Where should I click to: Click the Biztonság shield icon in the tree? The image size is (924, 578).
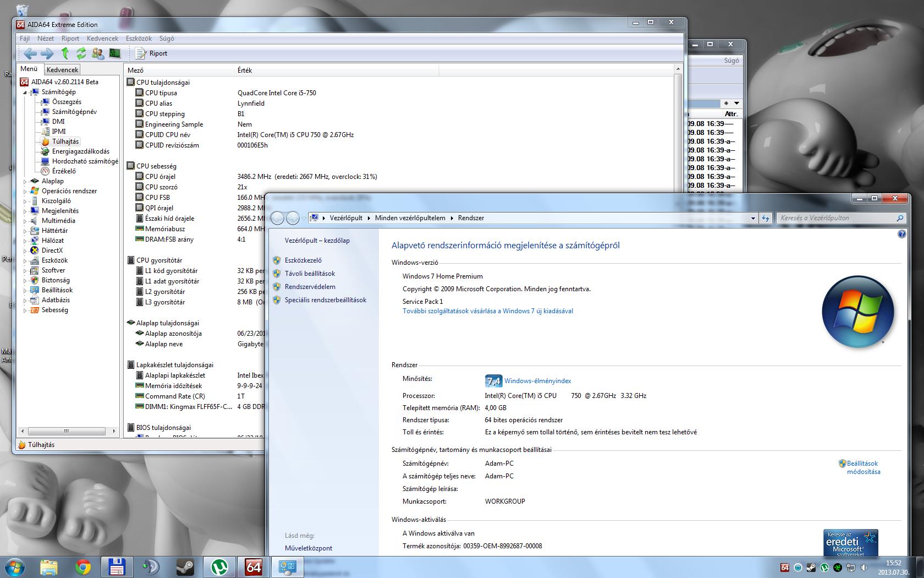pyautogui.click(x=34, y=280)
